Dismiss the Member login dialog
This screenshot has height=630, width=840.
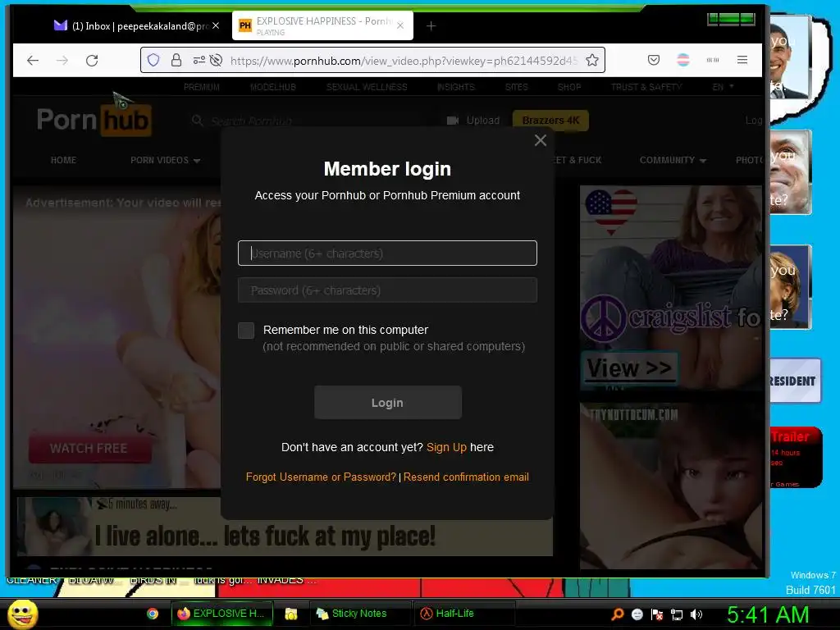(x=541, y=140)
